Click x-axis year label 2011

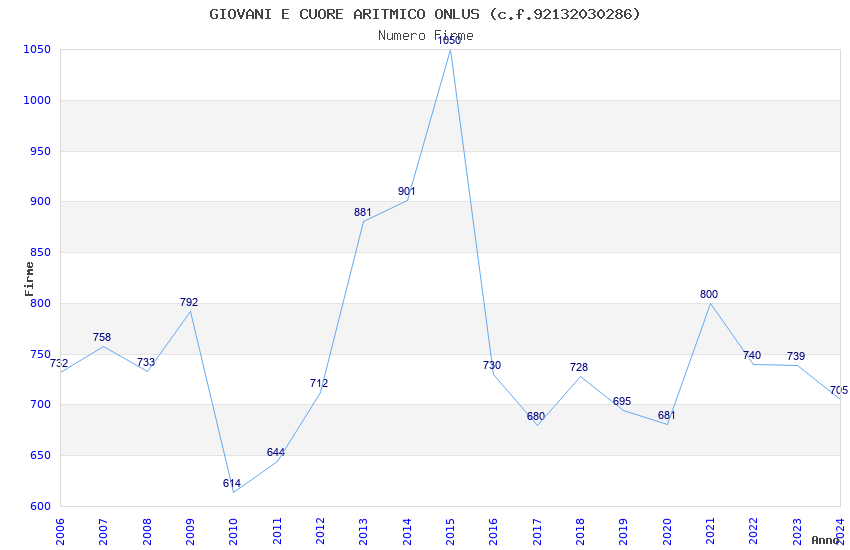[277, 531]
